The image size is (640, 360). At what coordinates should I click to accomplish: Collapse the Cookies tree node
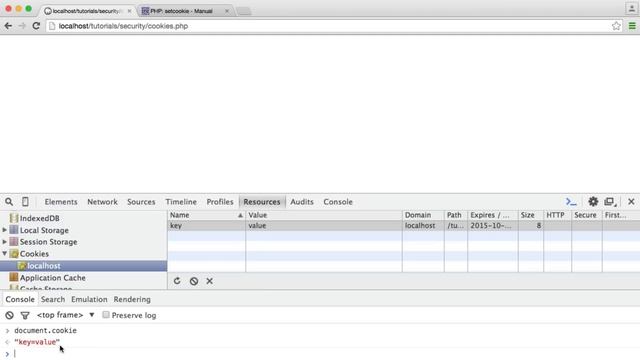(x=4, y=253)
